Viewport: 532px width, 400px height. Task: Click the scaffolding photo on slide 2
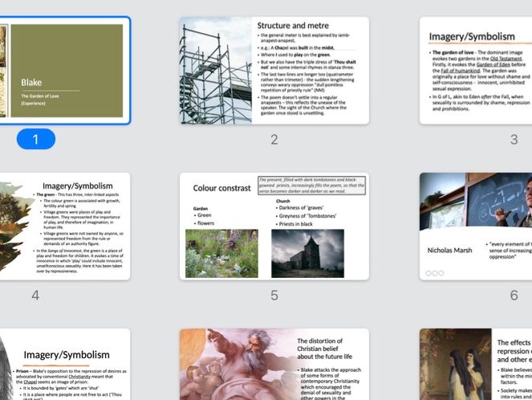pyautogui.click(x=216, y=71)
